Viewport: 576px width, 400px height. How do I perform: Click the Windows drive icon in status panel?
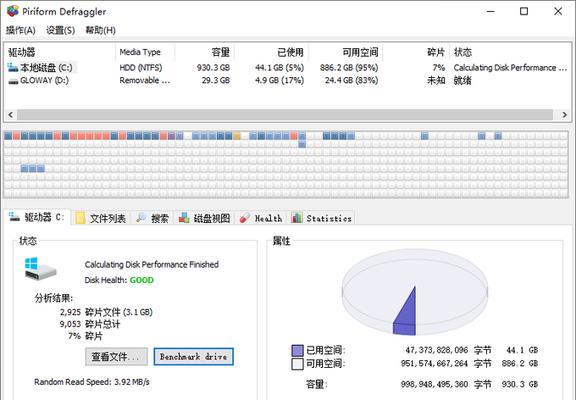click(x=40, y=269)
